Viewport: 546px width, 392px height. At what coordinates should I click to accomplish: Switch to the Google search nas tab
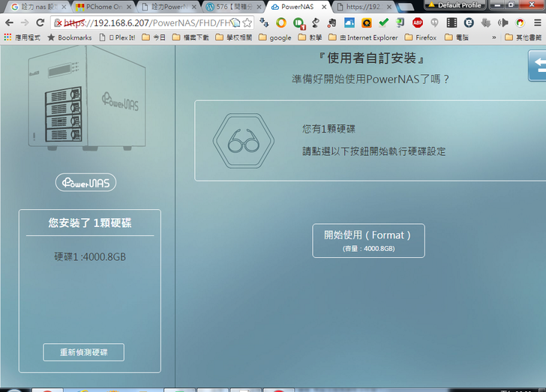[x=37, y=7]
